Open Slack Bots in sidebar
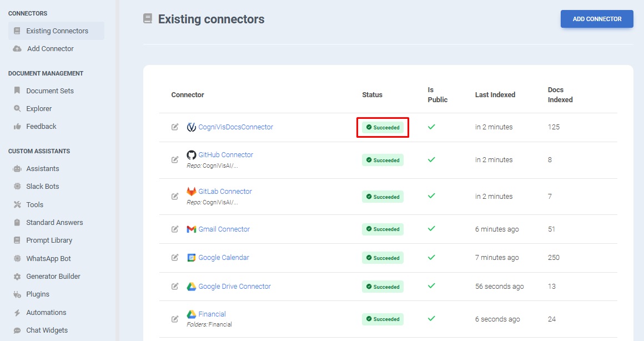This screenshot has height=341, width=644. pos(43,186)
